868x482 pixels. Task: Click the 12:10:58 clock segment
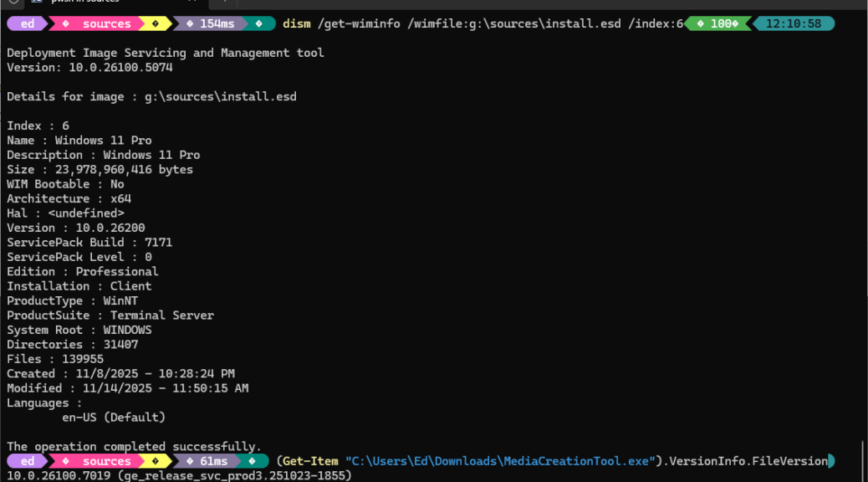click(793, 23)
